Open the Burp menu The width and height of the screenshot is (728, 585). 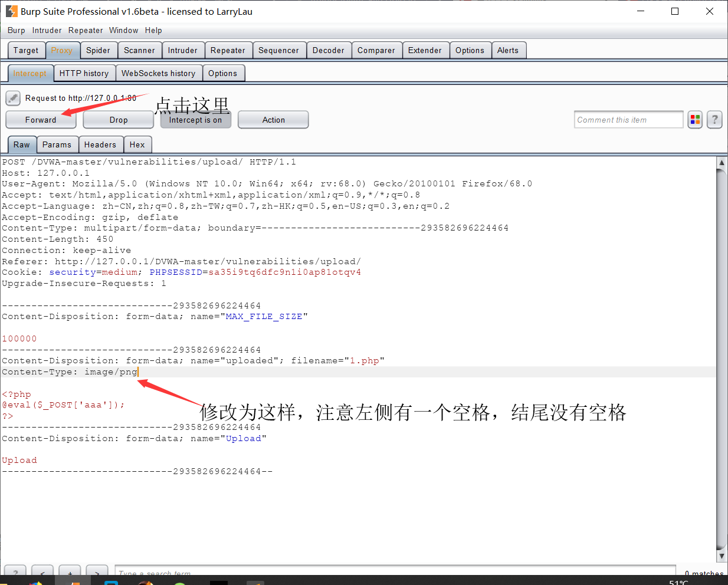tap(17, 30)
